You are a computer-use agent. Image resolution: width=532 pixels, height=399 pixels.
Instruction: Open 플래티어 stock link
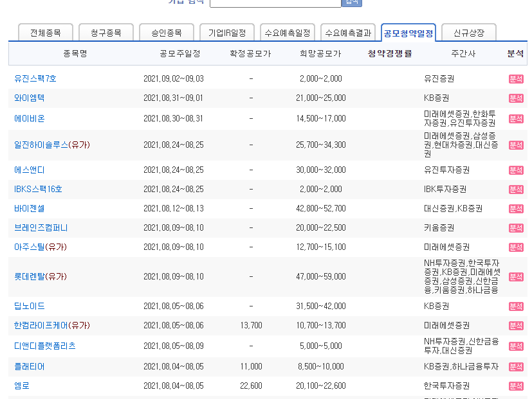tap(29, 366)
